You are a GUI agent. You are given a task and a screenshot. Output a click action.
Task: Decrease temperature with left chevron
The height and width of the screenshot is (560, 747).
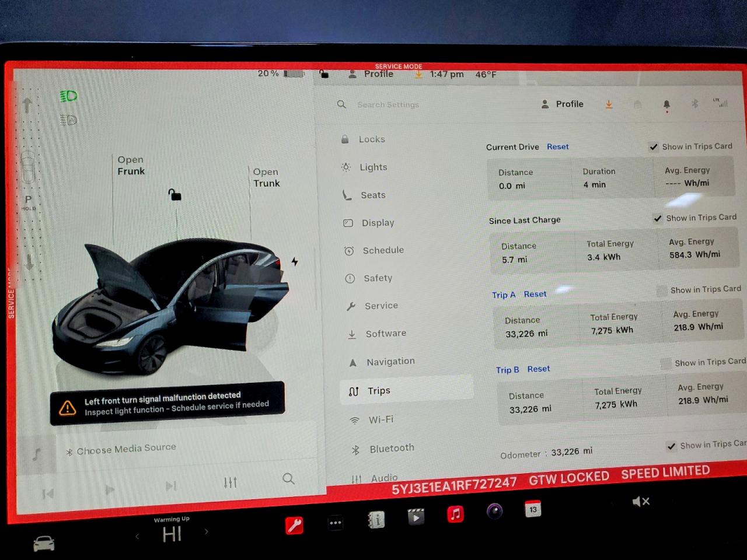(138, 535)
